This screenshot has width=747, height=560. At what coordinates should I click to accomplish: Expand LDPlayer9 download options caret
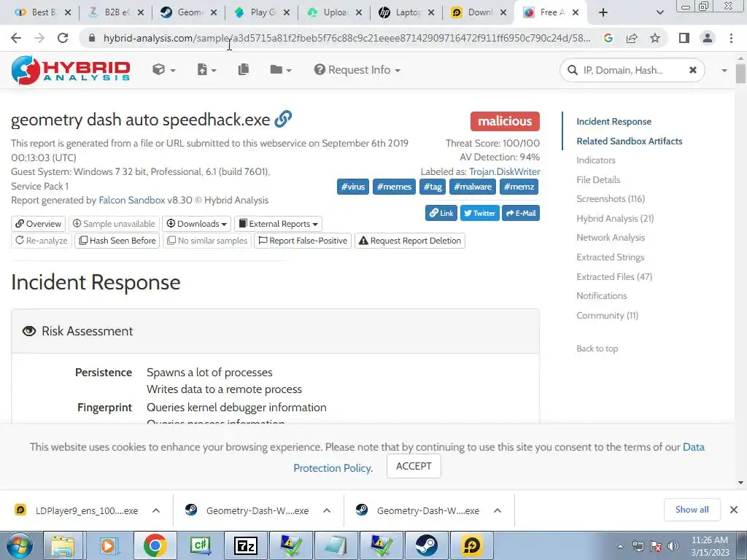click(156, 510)
